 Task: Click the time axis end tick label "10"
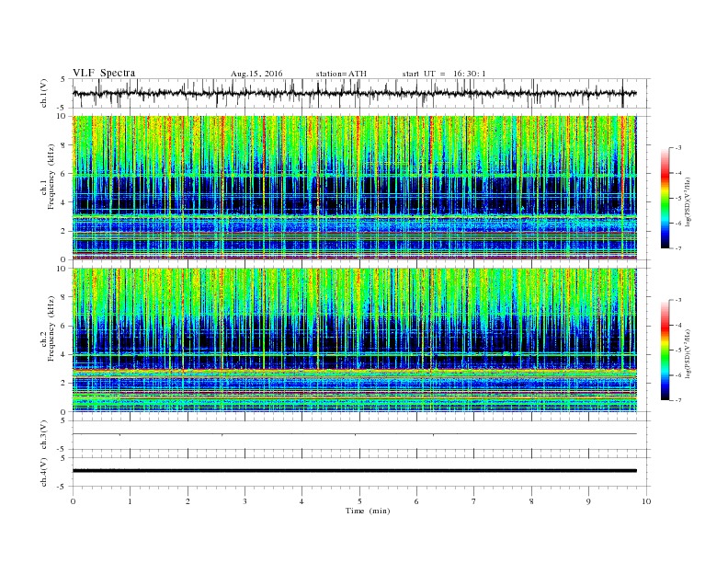(x=646, y=501)
